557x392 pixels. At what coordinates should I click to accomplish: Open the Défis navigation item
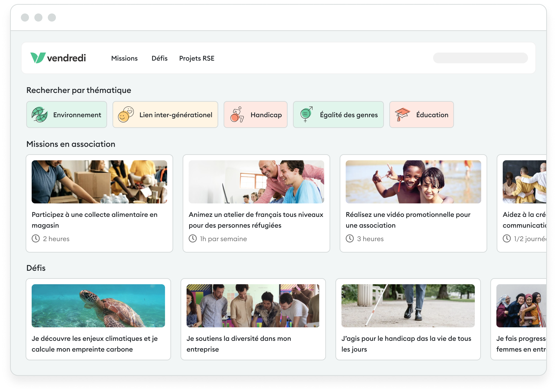click(159, 58)
